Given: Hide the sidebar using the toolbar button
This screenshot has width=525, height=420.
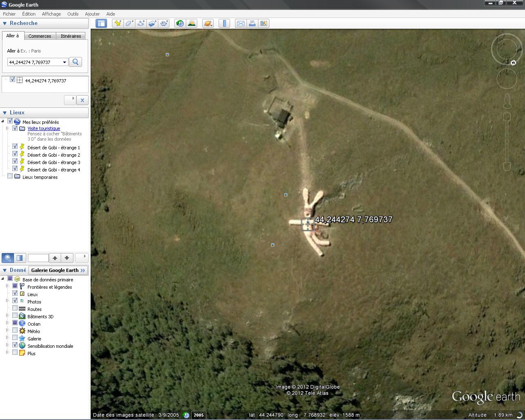Looking at the screenshot, I should click(101, 23).
